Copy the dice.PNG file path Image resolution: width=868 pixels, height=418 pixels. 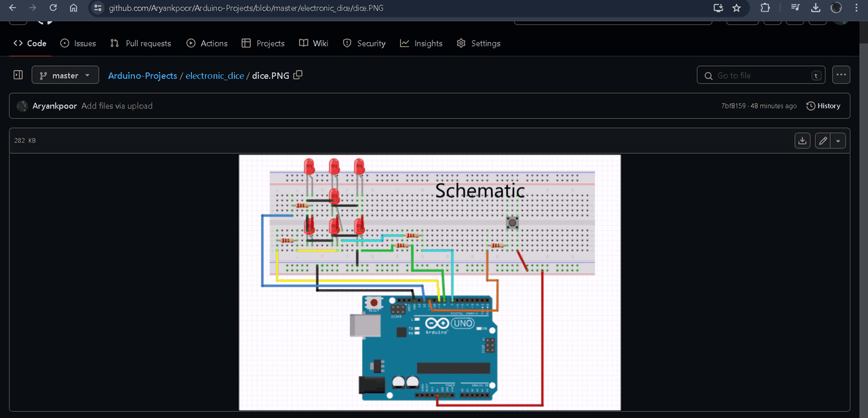(298, 75)
